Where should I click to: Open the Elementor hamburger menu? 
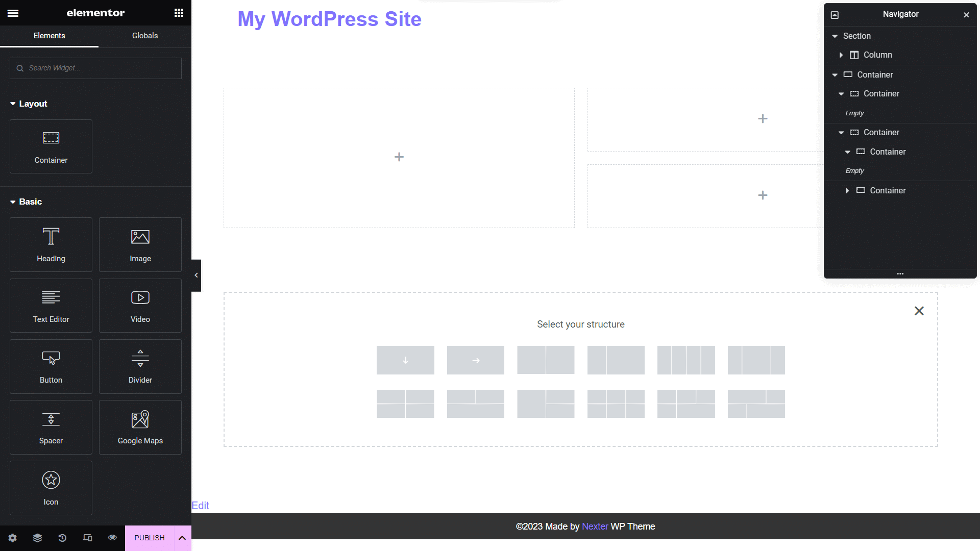(13, 13)
